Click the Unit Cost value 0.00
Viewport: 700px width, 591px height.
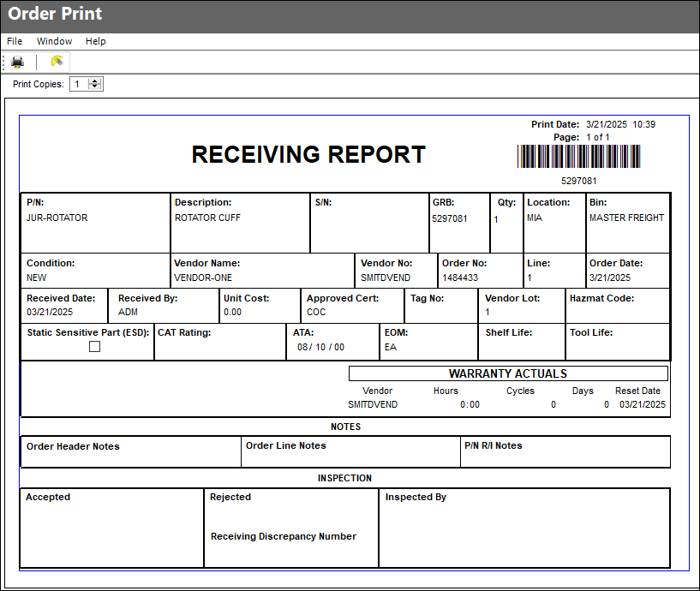tap(232, 312)
